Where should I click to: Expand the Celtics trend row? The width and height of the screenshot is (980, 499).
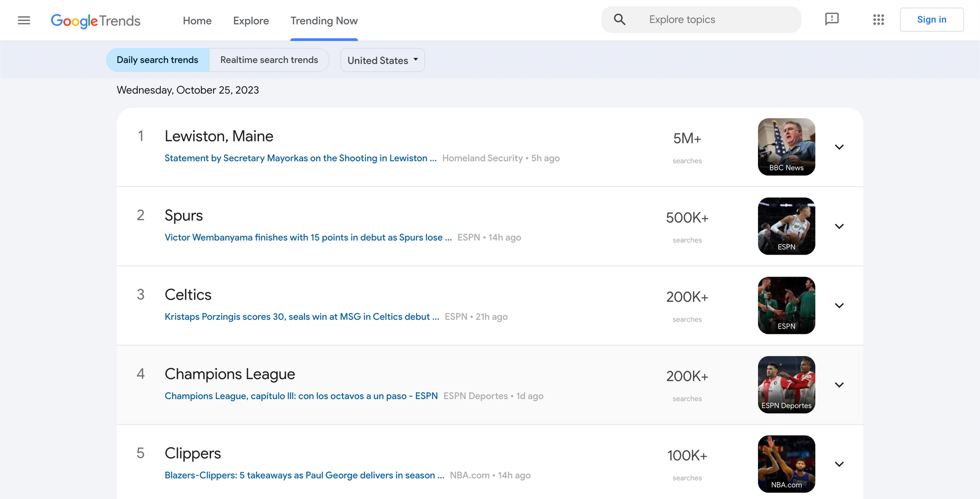coord(839,306)
